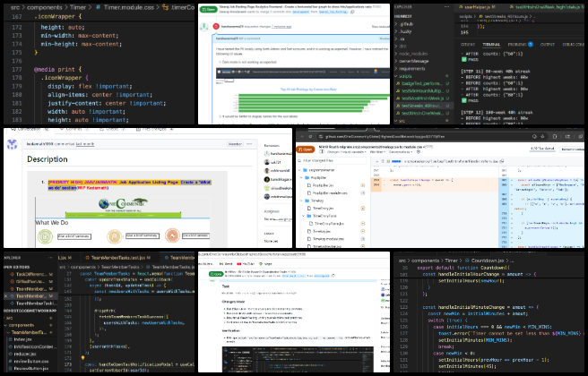This screenshot has width=588, height=376.
Task: Open TimeEntryForm.jsx in the changed files tree
Action: coord(327,224)
